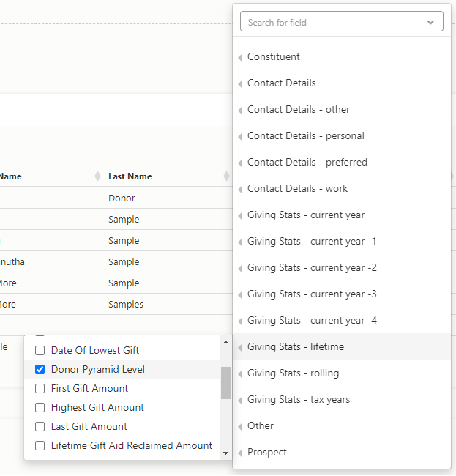Click the checkbox list scrollbar thumb
456x476 pixels.
click(225, 383)
